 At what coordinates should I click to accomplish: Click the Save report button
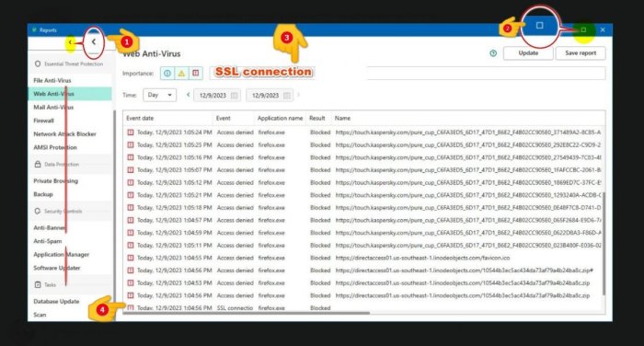pyautogui.click(x=581, y=53)
